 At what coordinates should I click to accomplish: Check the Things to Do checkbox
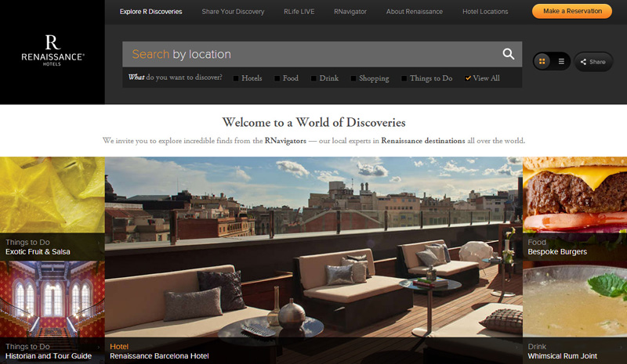(404, 78)
